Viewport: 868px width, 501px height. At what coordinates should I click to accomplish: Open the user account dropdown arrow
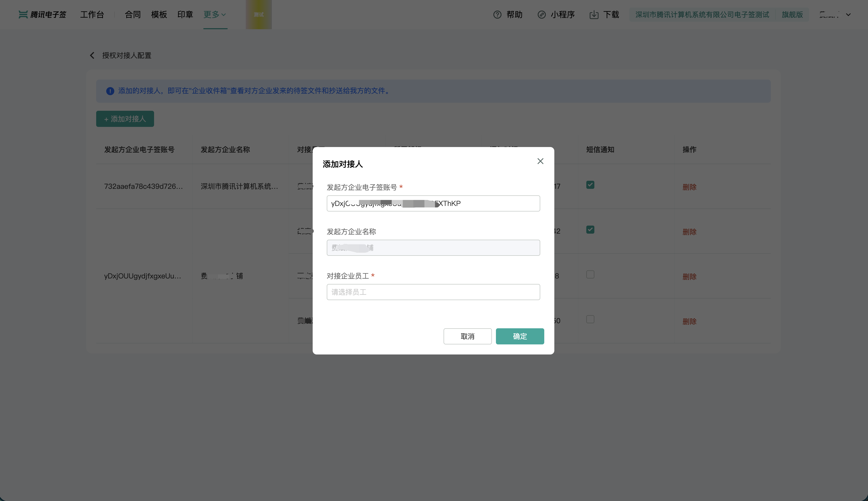pos(848,14)
